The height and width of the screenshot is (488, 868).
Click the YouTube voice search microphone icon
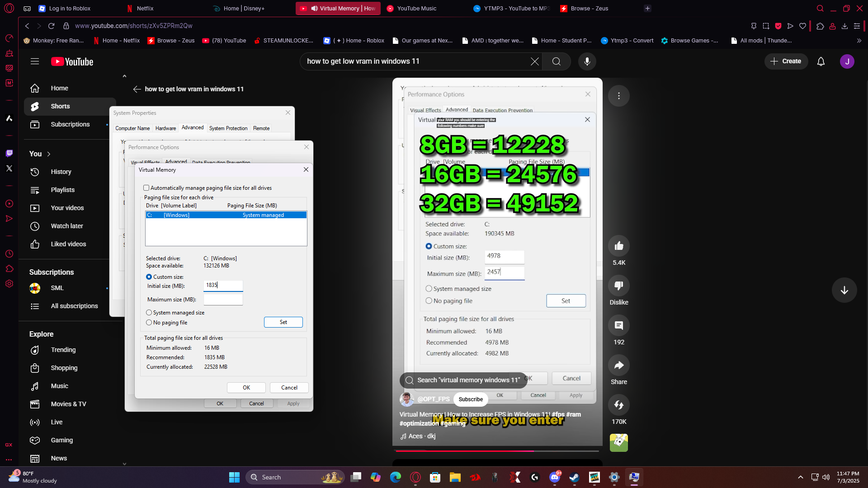(587, 61)
